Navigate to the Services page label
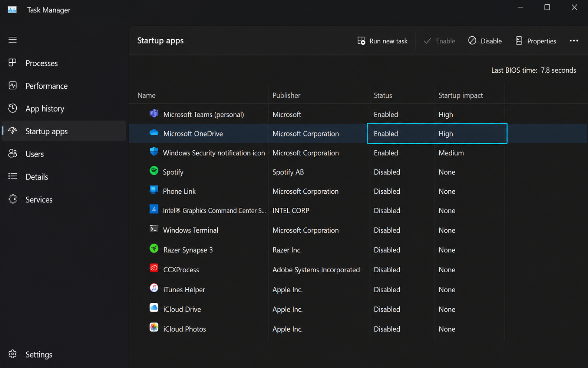Screen dimensions: 588x368 click(x=39, y=200)
